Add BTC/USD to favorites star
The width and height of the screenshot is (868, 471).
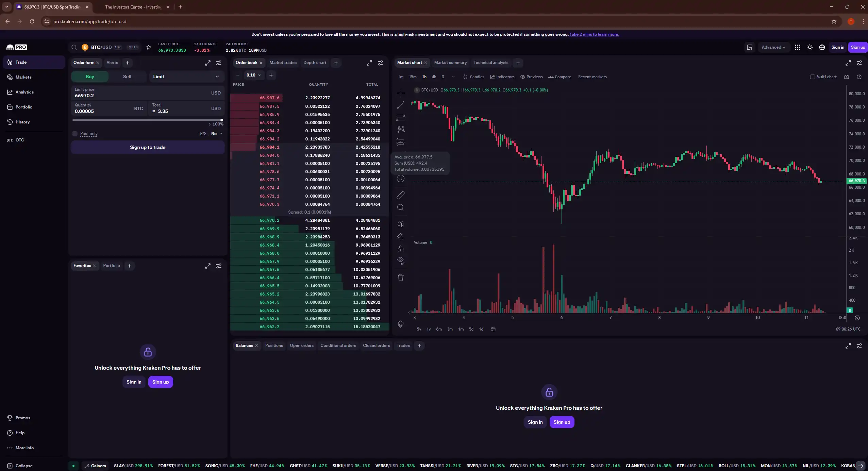pyautogui.click(x=149, y=47)
